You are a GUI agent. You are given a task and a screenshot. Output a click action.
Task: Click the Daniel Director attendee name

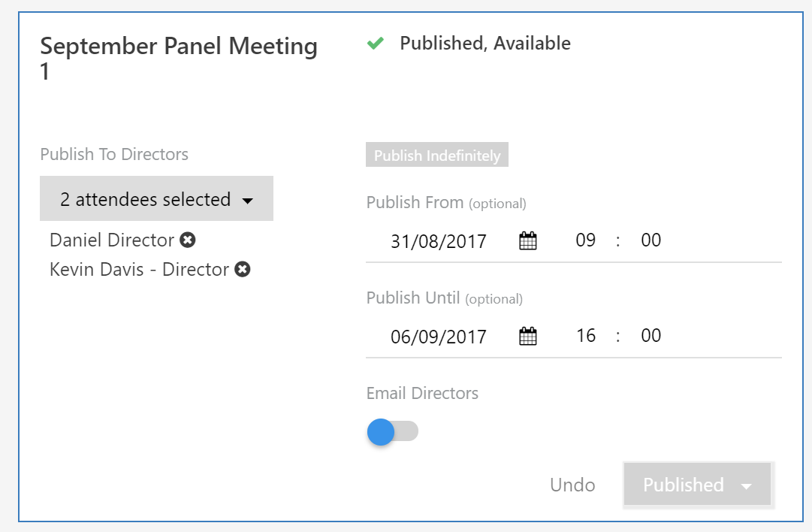[x=112, y=240]
